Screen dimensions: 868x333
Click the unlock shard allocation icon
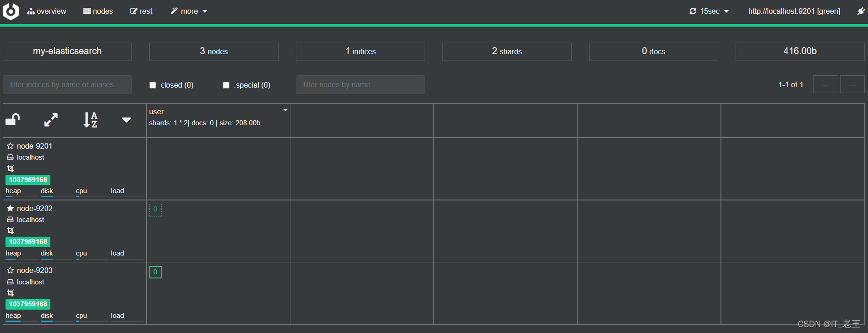point(13,120)
